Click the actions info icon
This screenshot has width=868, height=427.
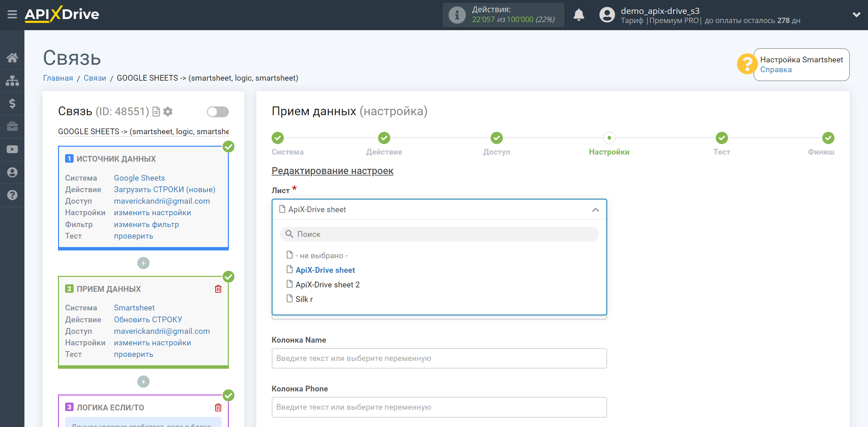(457, 15)
